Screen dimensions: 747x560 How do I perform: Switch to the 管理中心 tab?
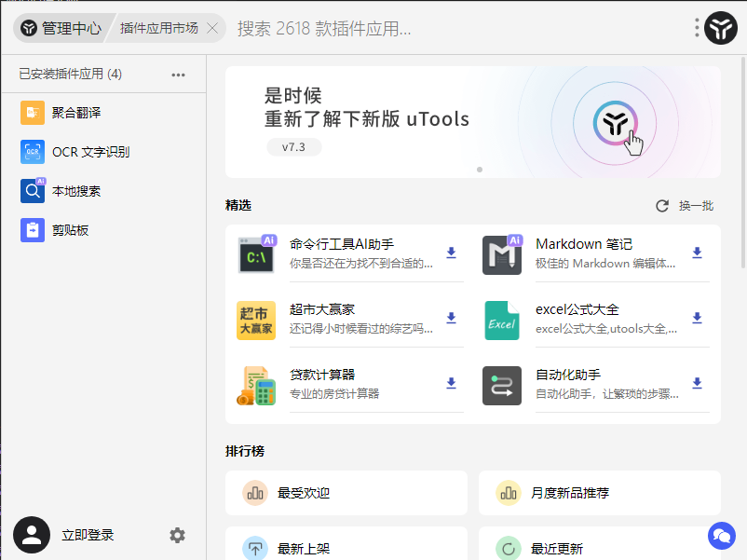[x=58, y=28]
